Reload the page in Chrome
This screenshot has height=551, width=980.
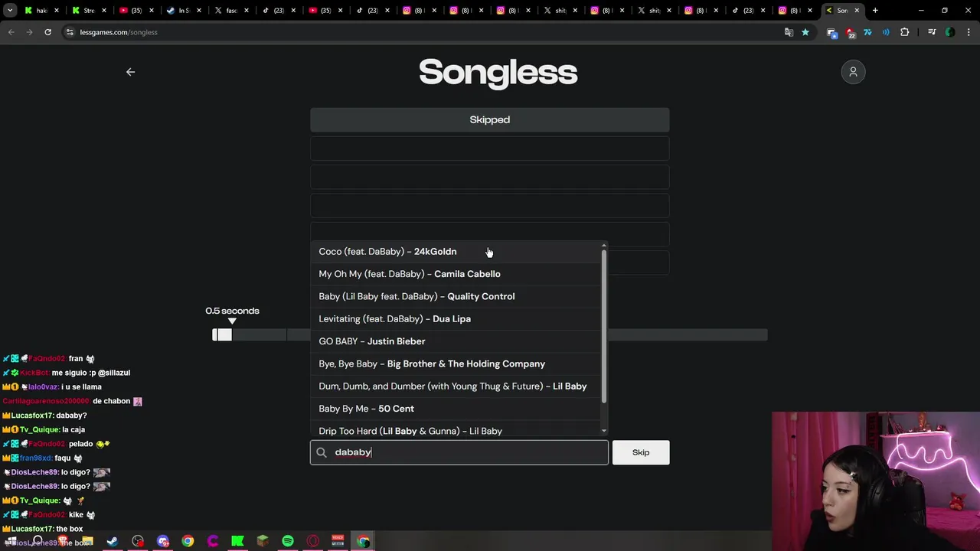pyautogui.click(x=47, y=32)
